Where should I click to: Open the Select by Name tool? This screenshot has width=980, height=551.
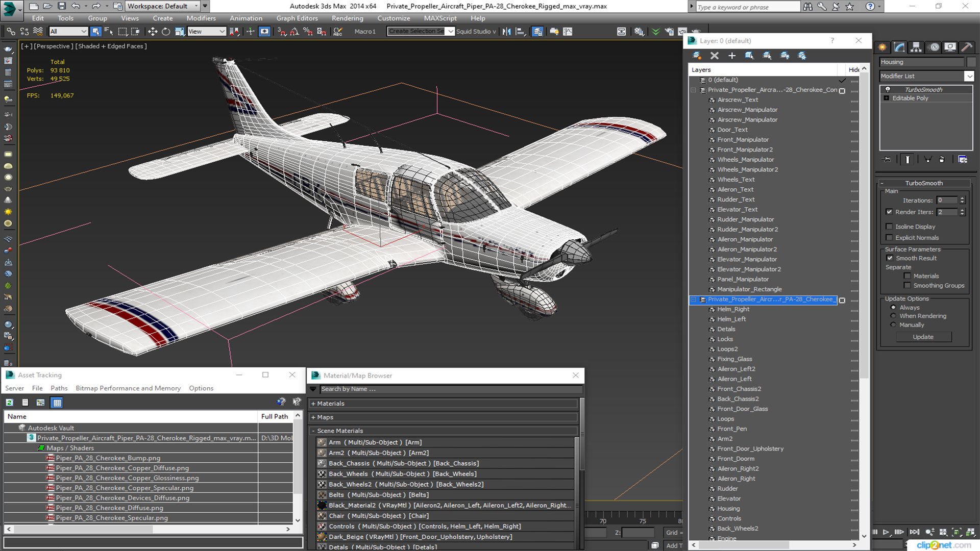pos(109,32)
